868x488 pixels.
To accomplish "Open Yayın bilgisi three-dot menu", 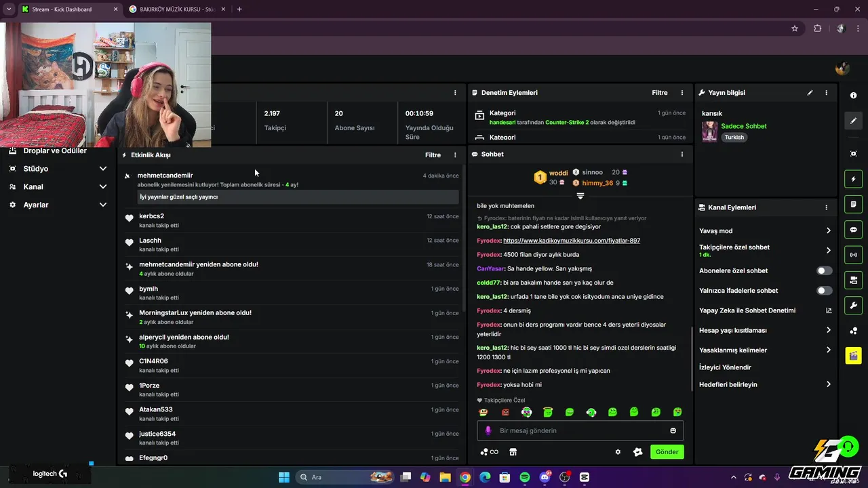I will point(826,93).
